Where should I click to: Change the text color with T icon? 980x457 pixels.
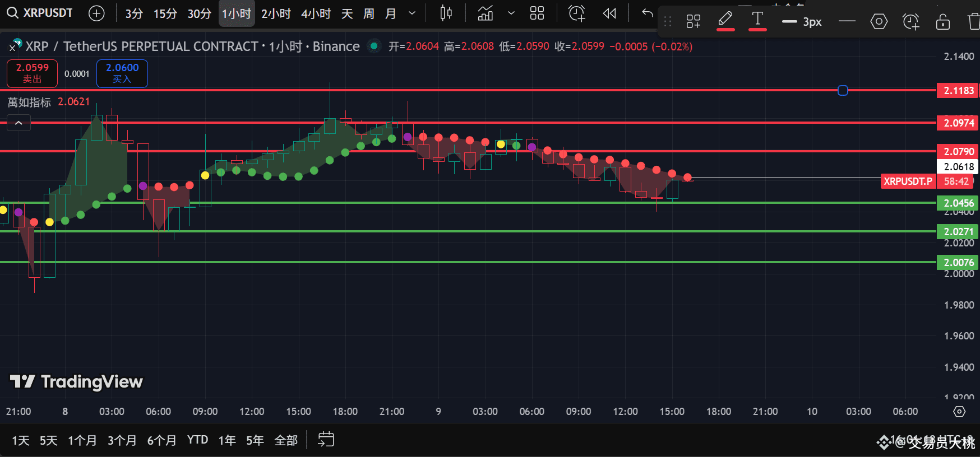coord(757,21)
